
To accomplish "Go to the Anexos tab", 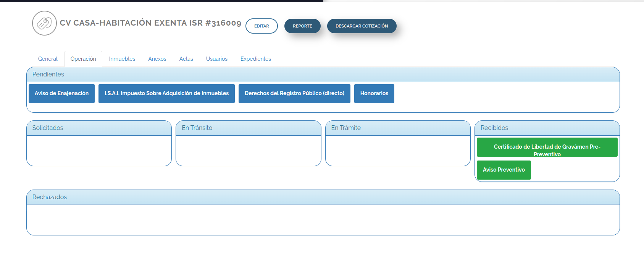I will tap(157, 59).
